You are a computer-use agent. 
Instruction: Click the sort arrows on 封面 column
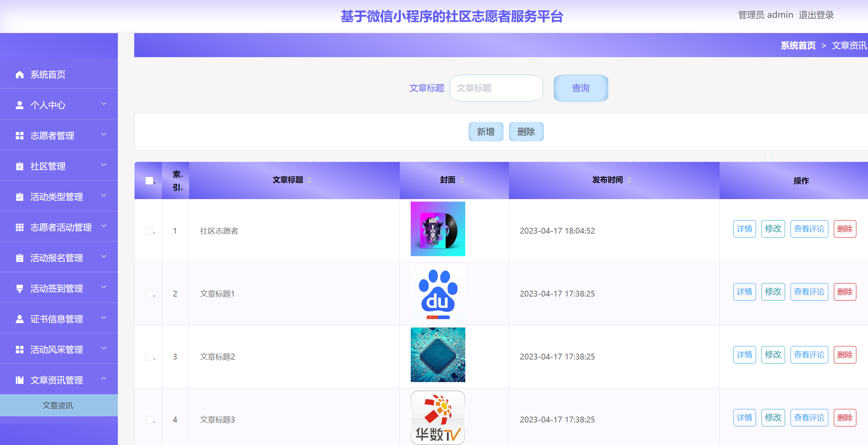tap(462, 180)
